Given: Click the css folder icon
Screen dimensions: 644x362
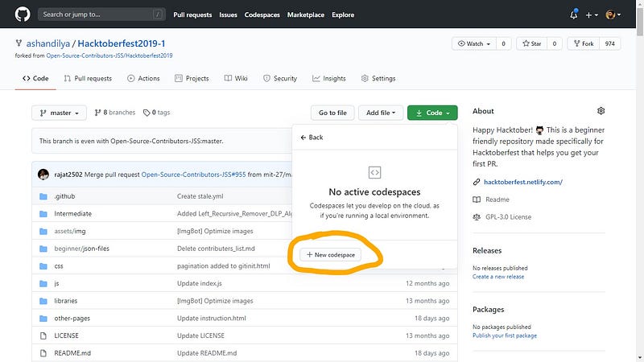Looking at the screenshot, I should click(x=43, y=266).
